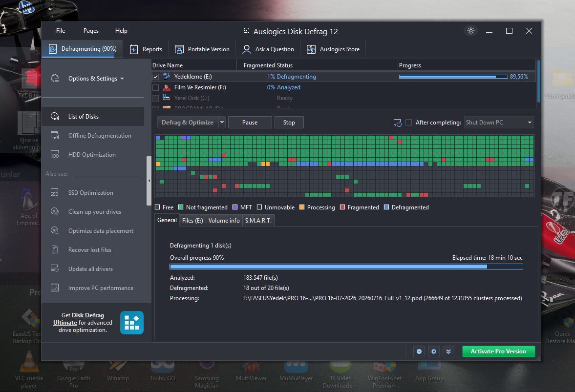Click the after-completing monitor icon
The height and width of the screenshot is (392, 575).
click(398, 123)
